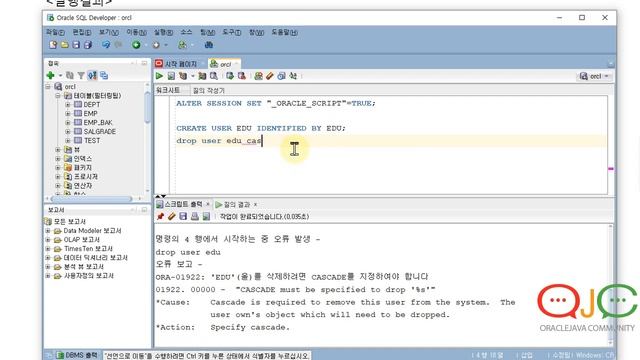This screenshot has width=640, height=360.
Task: Collapse the orcl connection tree node
Action: coord(48,87)
